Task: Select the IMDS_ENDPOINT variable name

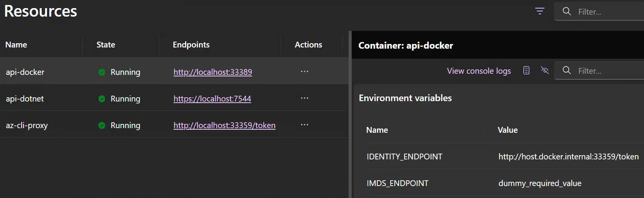Action: [398, 183]
